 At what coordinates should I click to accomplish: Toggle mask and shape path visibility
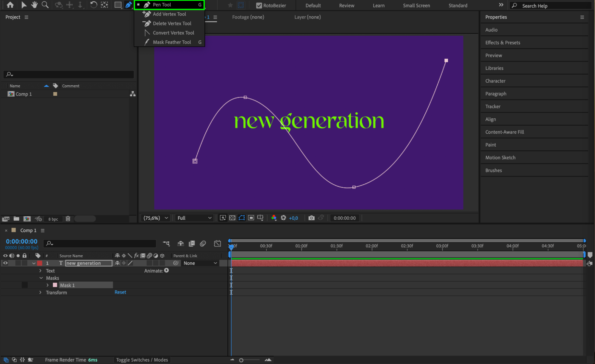[x=242, y=218]
